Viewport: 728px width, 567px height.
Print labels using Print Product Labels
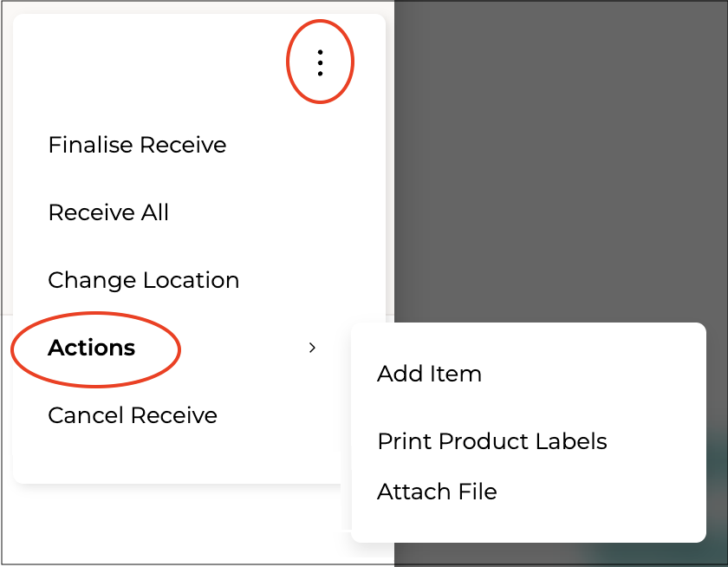pyautogui.click(x=491, y=441)
